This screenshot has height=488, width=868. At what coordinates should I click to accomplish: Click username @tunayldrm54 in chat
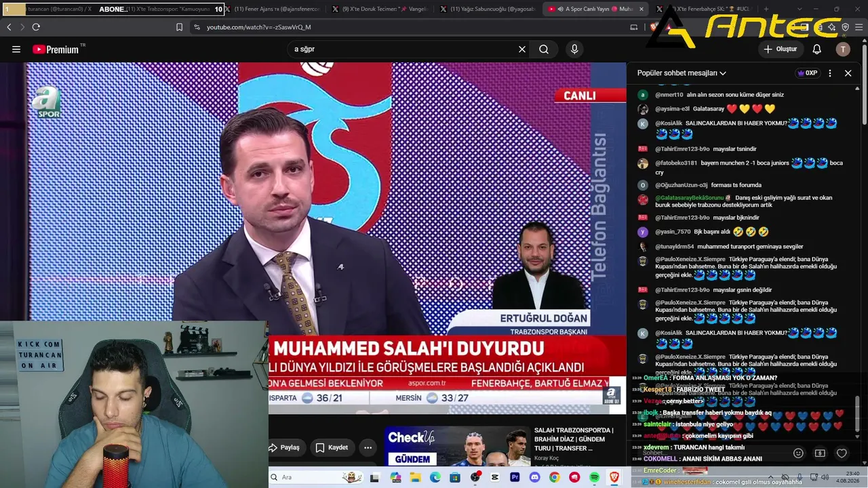tap(675, 247)
